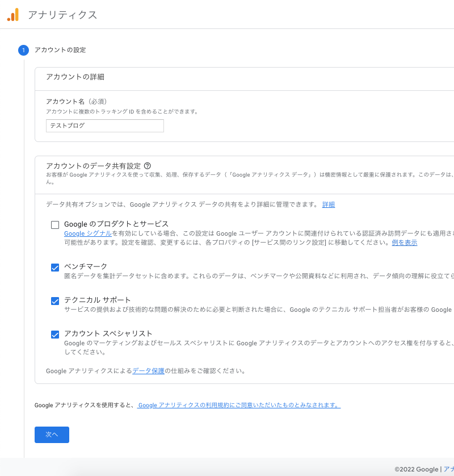The width and height of the screenshot is (454, 476).
Task: Click the Google のプロダクトとサービス option title
Action: 116,224
